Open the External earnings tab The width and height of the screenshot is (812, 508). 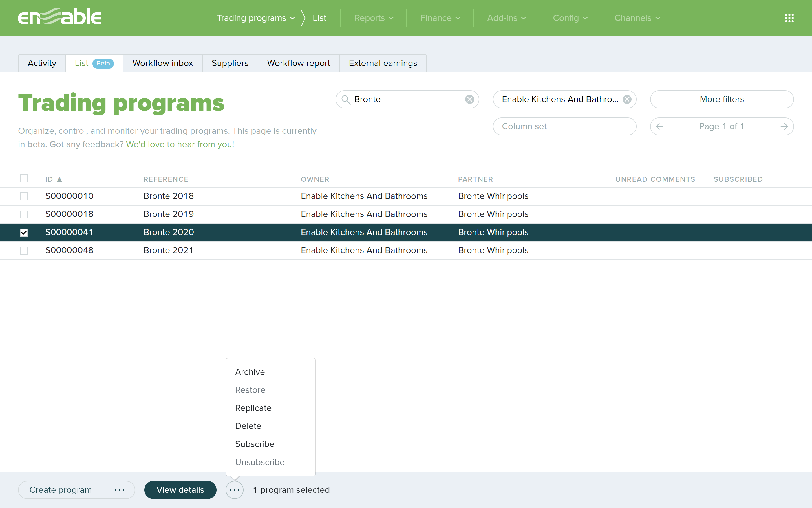383,63
